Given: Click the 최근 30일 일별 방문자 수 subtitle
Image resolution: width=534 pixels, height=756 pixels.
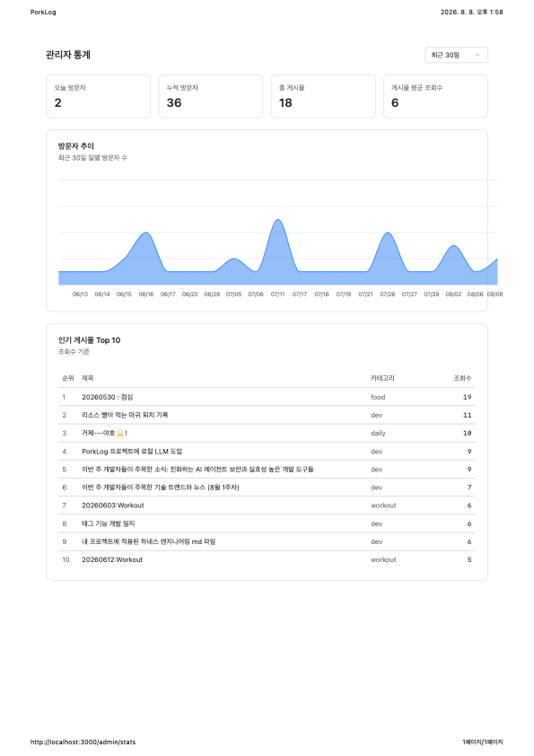Looking at the screenshot, I should coord(92,158).
